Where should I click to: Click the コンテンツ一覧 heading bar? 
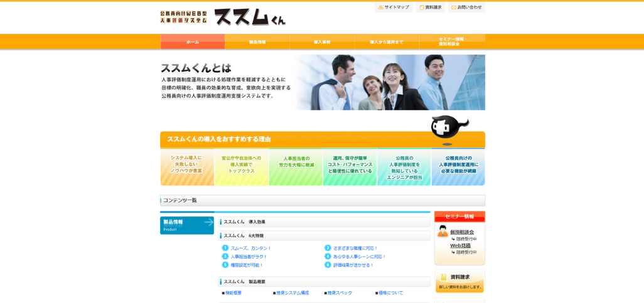tap(323, 200)
